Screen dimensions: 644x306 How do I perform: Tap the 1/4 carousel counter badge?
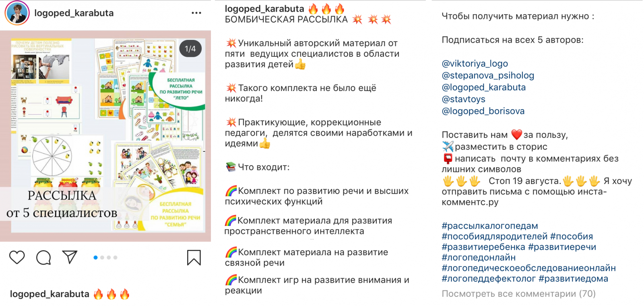[x=190, y=49]
